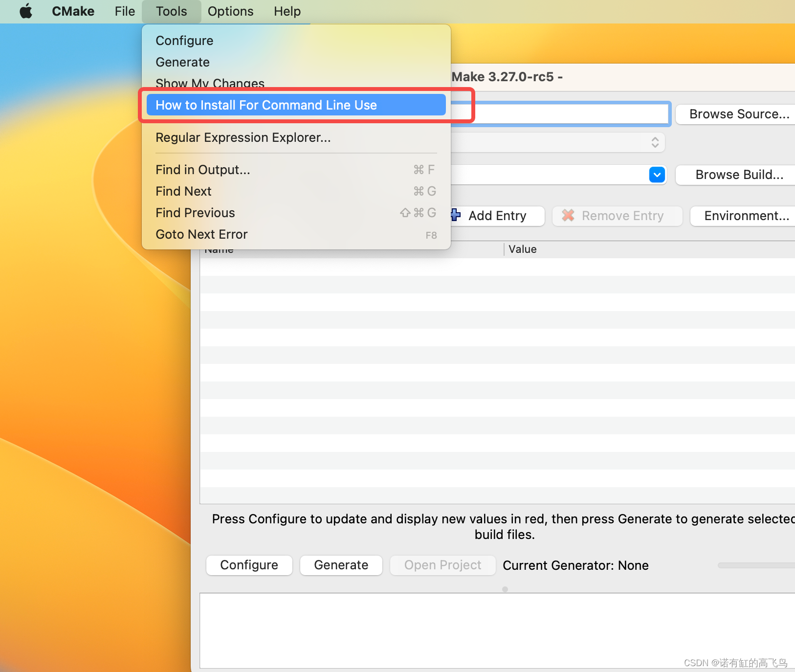Viewport: 795px width, 672px height.
Task: Open the File menu
Action: [125, 11]
